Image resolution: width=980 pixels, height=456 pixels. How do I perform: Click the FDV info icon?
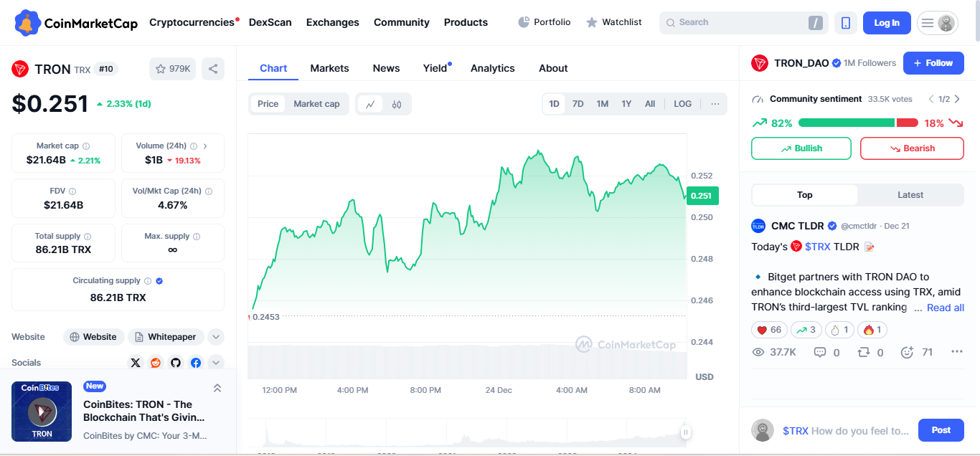pyautogui.click(x=72, y=191)
